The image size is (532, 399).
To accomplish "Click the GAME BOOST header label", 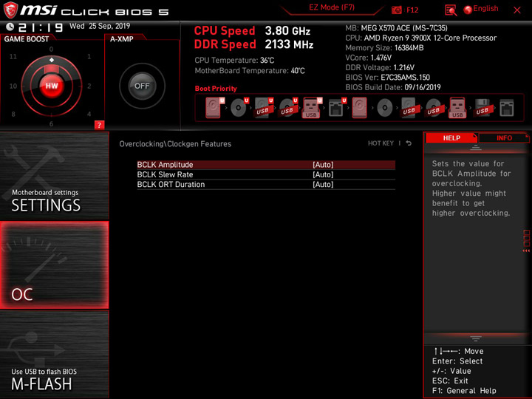I will [27, 39].
